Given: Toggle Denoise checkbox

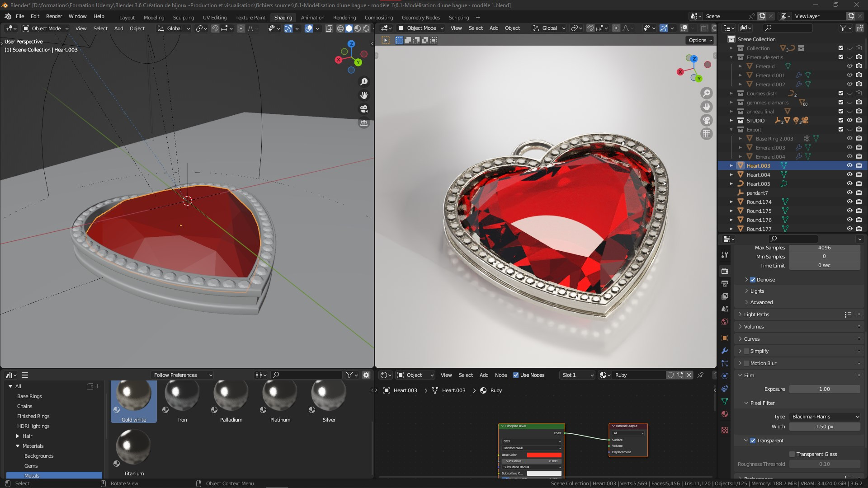Looking at the screenshot, I should [x=753, y=280].
